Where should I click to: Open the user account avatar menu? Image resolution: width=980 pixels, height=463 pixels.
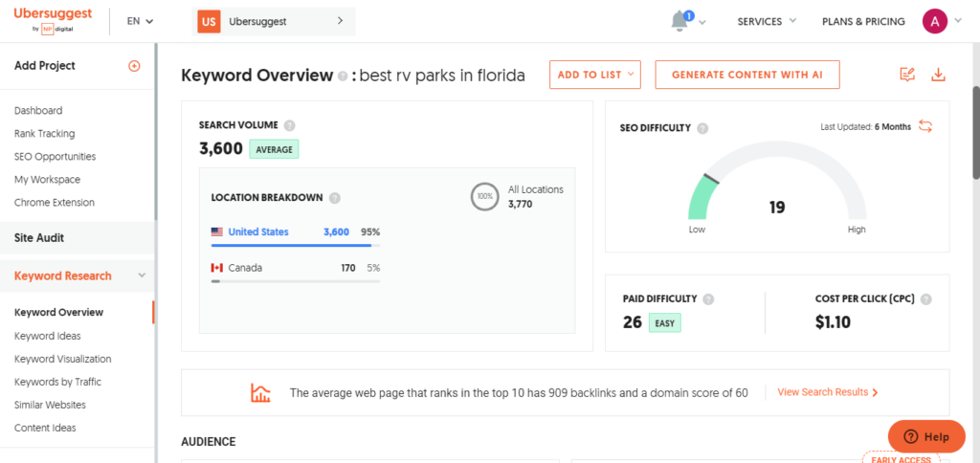[934, 21]
